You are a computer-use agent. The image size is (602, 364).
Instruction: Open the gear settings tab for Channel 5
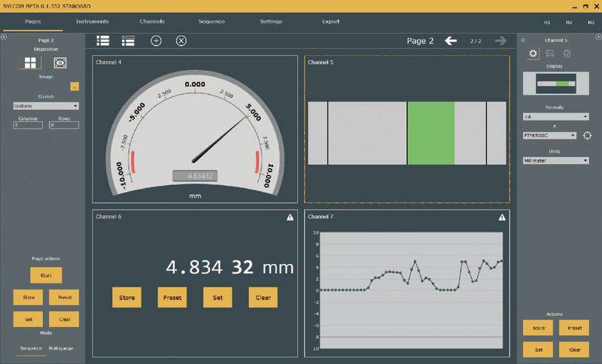(x=534, y=53)
